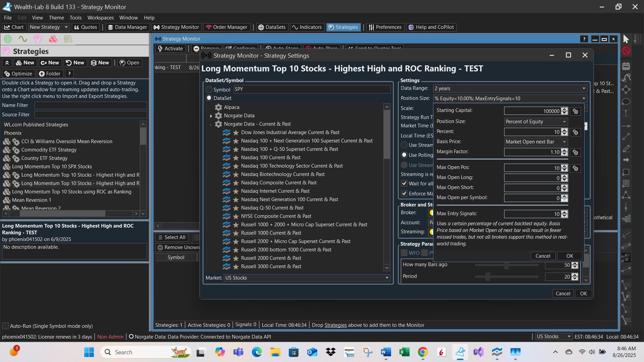Click the red building blocks sidebar icon

click(x=53, y=39)
